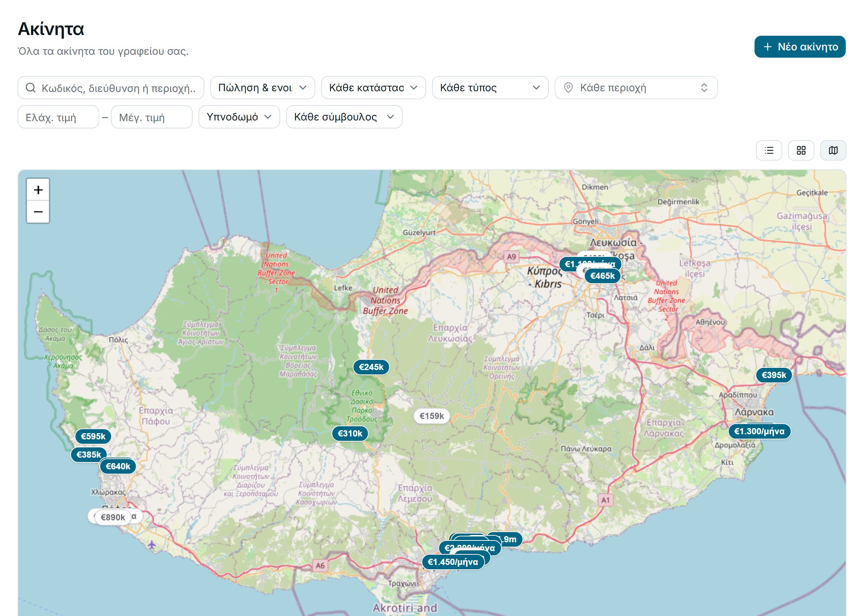
Task: Open the Κάθε σύμβουλος dropdown
Action: pos(344,117)
